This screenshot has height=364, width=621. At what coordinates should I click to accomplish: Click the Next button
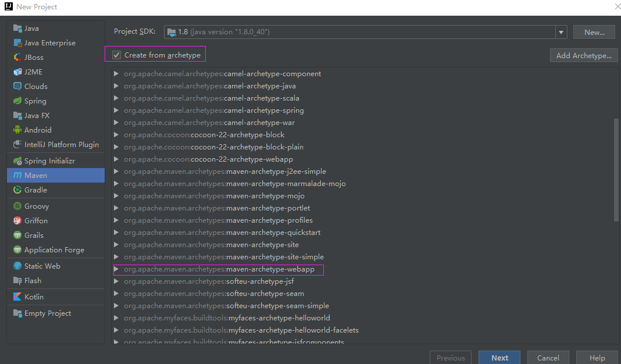499,358
